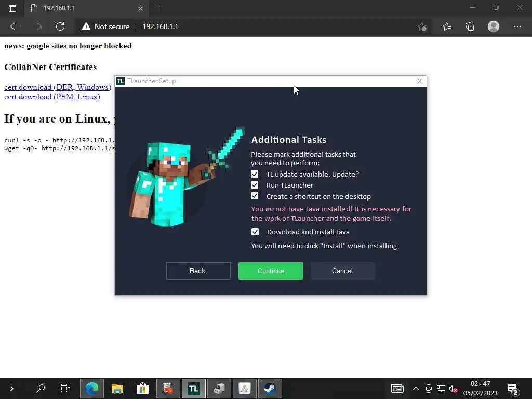Screen dimensions: 532x399
Task: Open Microsoft Store from the taskbar
Action: pyautogui.click(x=143, y=389)
